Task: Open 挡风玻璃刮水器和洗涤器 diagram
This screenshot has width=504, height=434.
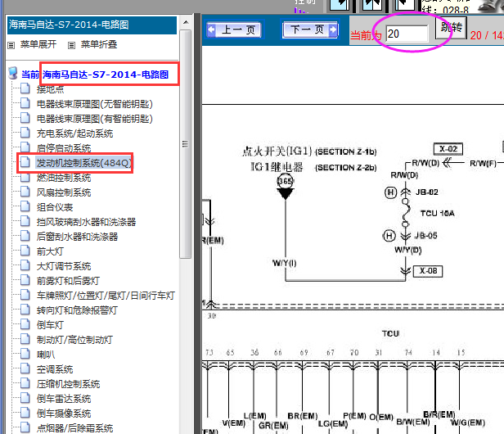Action: [x=86, y=222]
